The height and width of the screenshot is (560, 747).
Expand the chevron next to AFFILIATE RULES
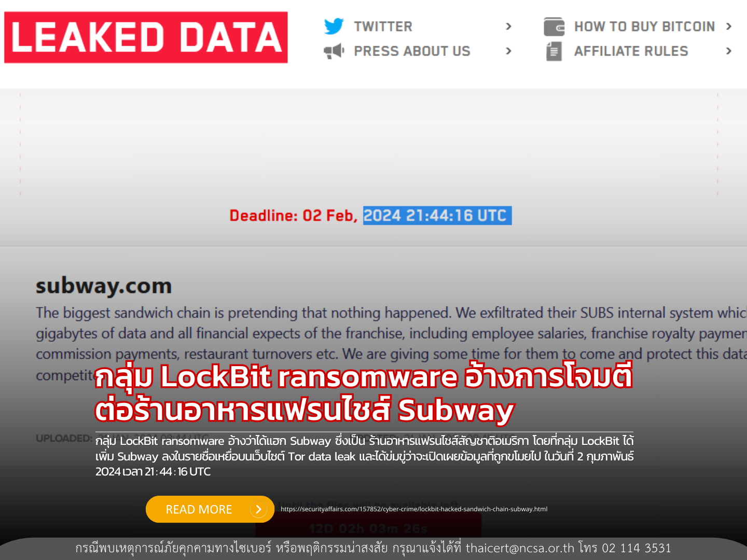(x=728, y=51)
